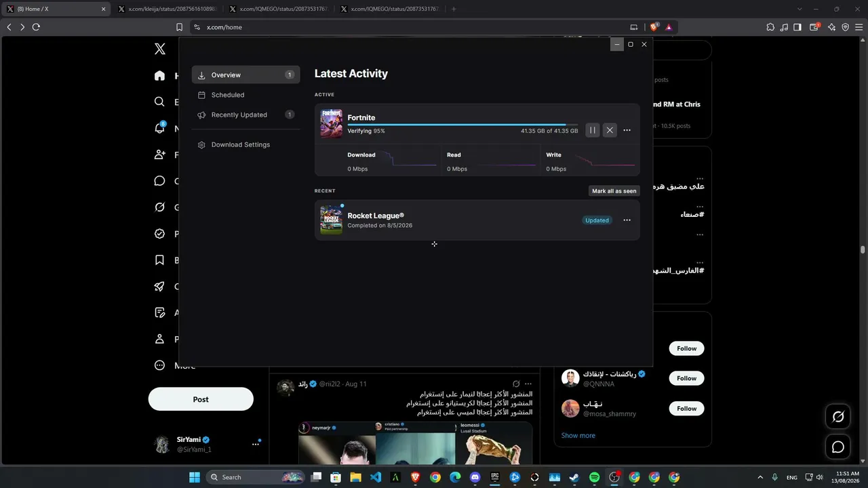Open the SirYami profile avatar
868x488 pixels.
pyautogui.click(x=162, y=444)
